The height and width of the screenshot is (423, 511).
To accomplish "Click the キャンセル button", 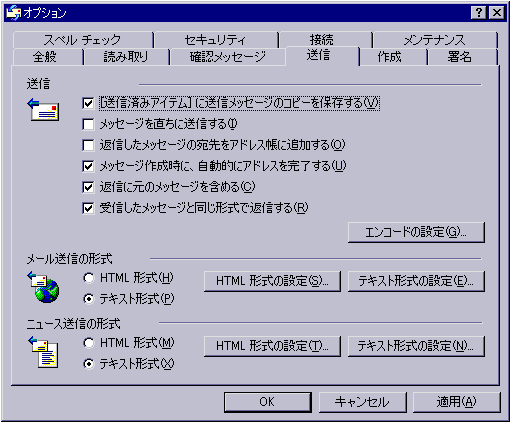I will pyautogui.click(x=362, y=402).
